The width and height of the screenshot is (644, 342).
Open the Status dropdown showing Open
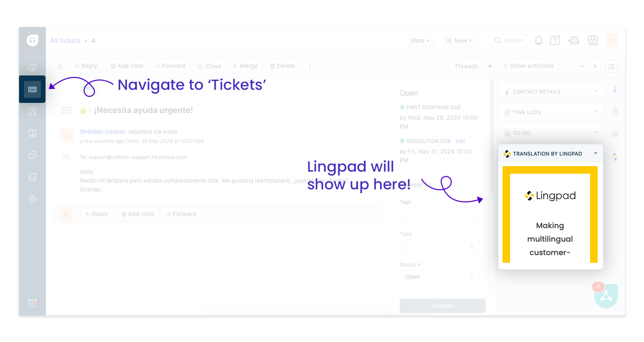pyautogui.click(x=439, y=277)
